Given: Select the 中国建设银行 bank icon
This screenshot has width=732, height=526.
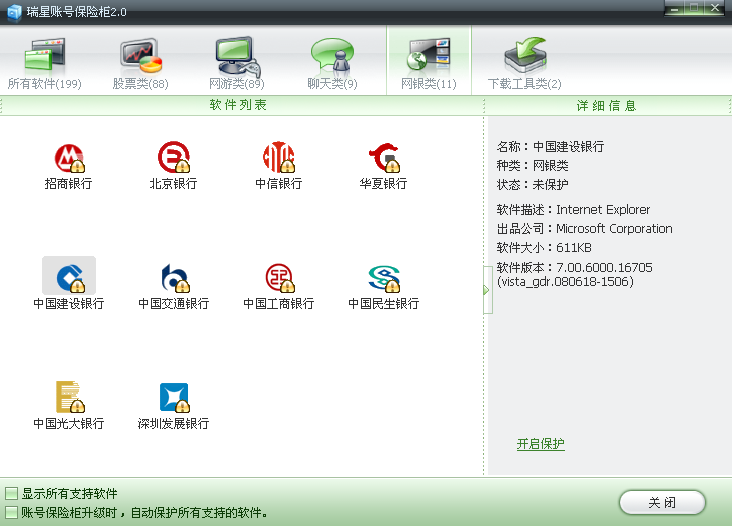Looking at the screenshot, I should click(x=69, y=277).
